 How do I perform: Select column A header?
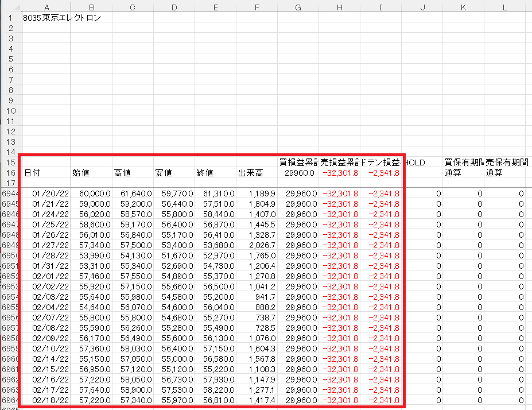point(46,7)
